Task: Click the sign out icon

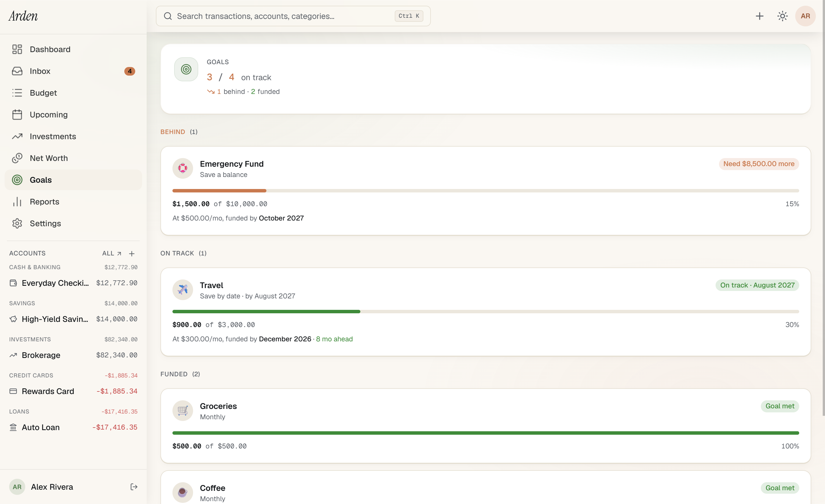Action: [134, 487]
